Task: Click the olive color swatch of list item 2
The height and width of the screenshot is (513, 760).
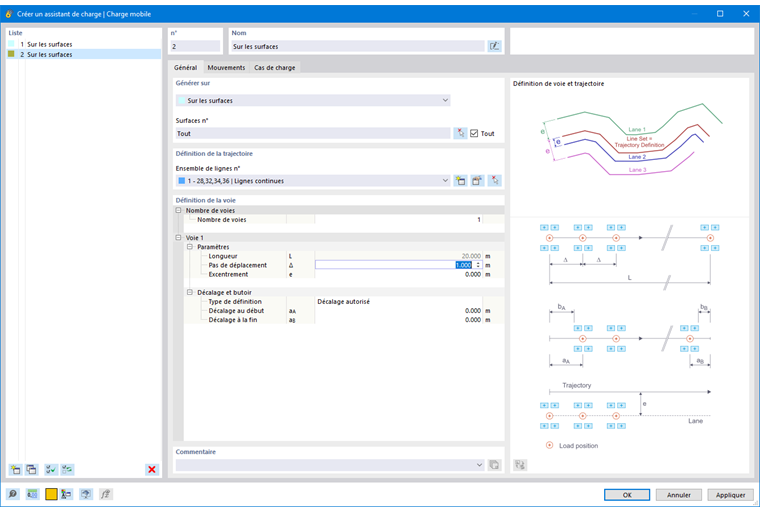Action: [11, 54]
